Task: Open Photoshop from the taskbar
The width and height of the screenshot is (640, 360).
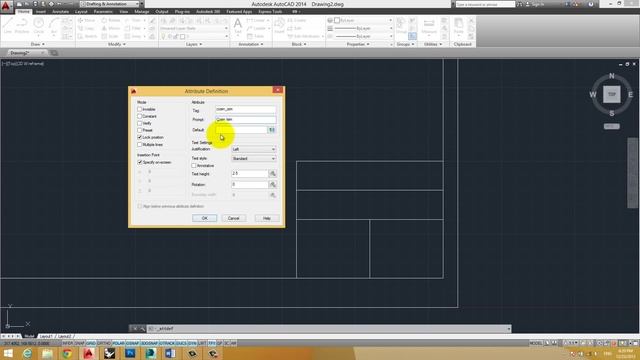Action: pyautogui.click(x=130, y=353)
